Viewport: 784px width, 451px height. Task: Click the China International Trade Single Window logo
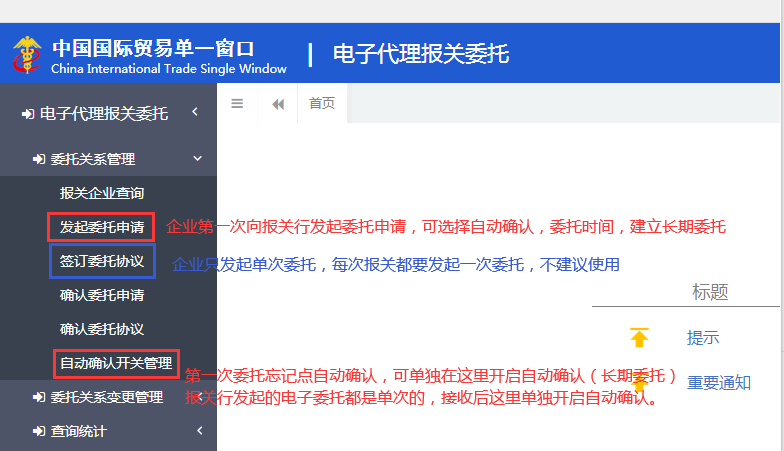[27, 54]
